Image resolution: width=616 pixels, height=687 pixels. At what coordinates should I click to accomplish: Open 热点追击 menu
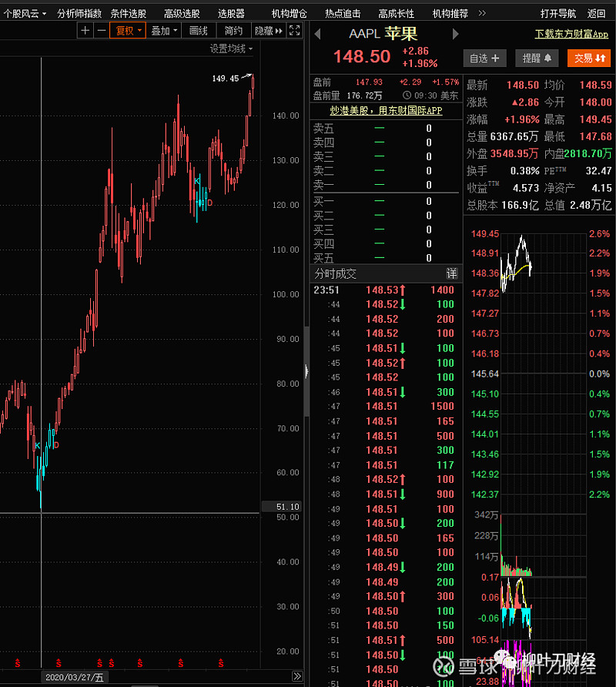[343, 14]
